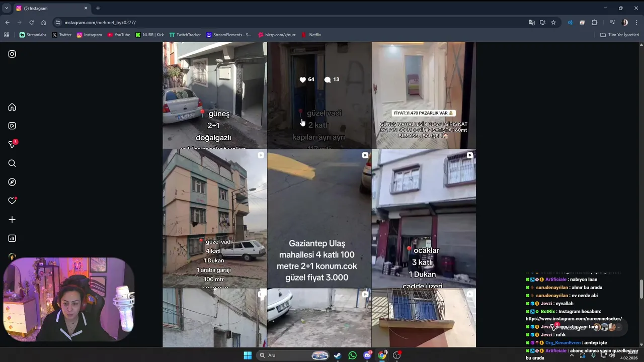644x362 pixels.
Task: Open WhatsApp from the taskbar
Action: pos(352,355)
